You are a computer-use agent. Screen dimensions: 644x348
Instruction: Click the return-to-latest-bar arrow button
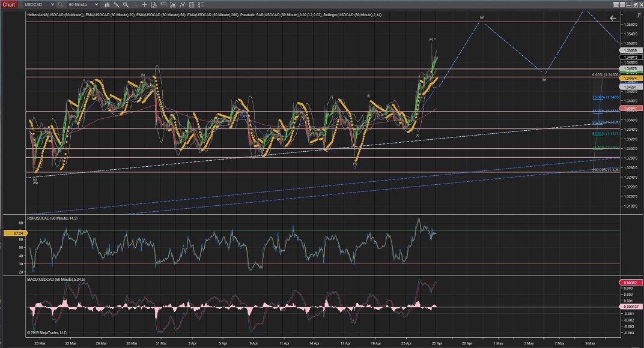pyautogui.click(x=613, y=18)
